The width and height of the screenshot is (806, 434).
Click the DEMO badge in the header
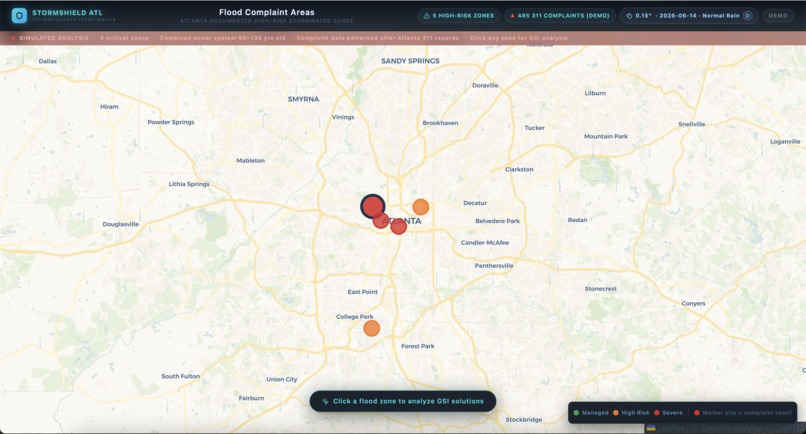[x=778, y=16]
